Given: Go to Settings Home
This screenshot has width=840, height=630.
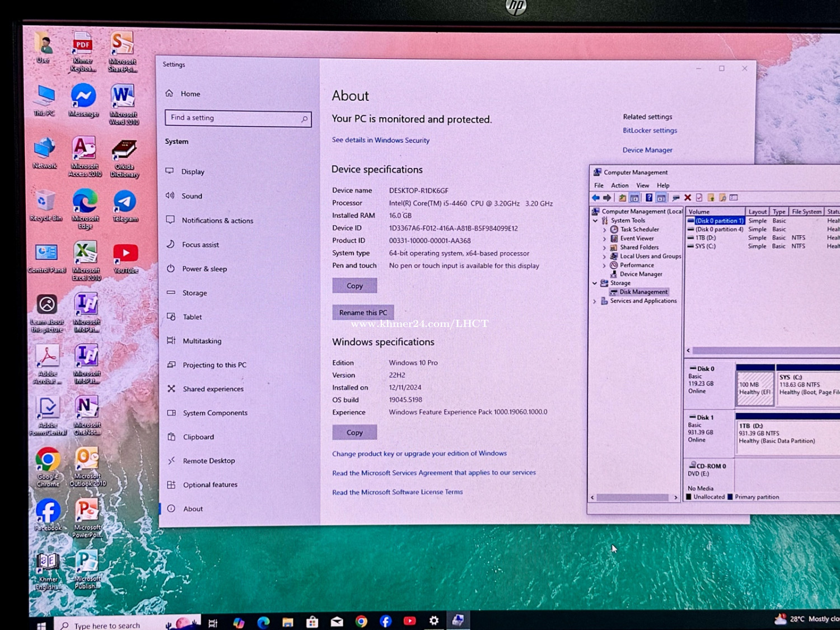Looking at the screenshot, I should pyautogui.click(x=190, y=94).
